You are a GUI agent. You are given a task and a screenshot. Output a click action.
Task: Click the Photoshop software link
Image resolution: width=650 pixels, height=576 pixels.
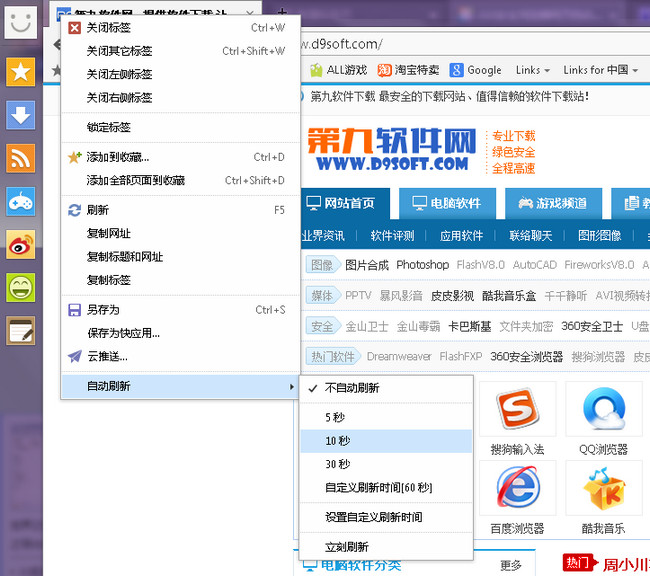[x=422, y=265]
